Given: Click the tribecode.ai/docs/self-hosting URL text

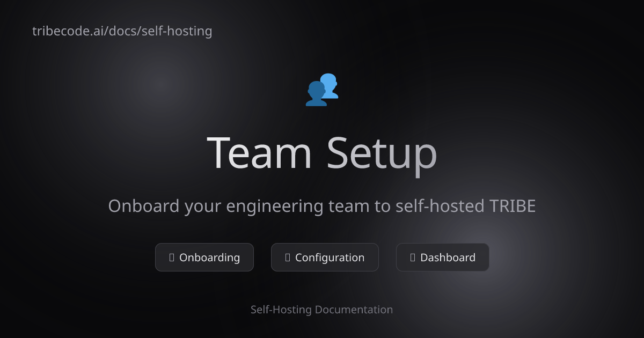Looking at the screenshot, I should (122, 31).
